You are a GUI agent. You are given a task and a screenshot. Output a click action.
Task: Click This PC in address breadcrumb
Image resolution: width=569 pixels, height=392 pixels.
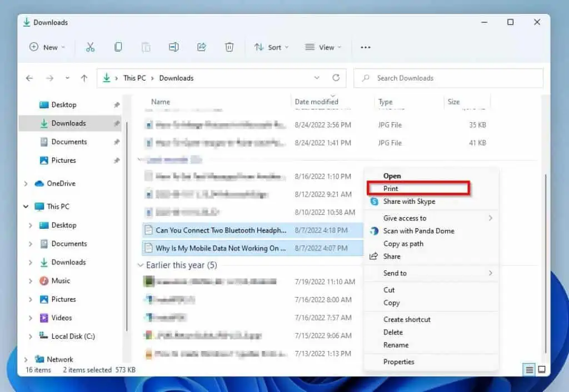pyautogui.click(x=134, y=78)
